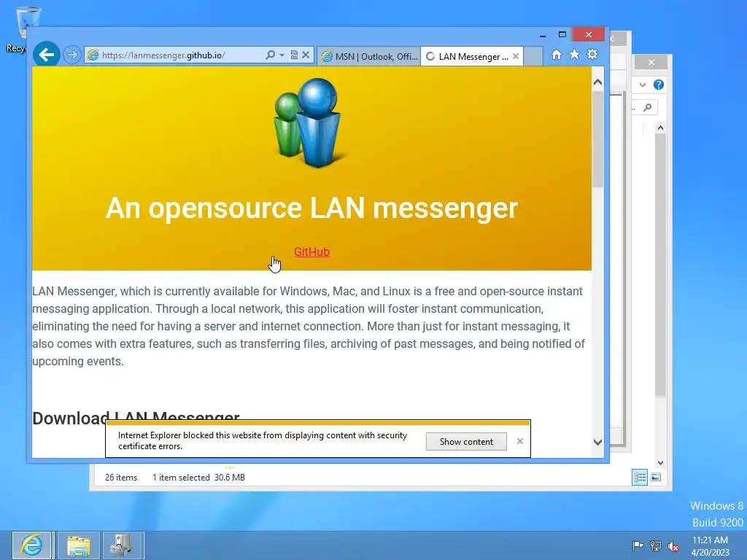Open Internet Explorer from the taskbar
747x560 pixels.
coord(32,545)
